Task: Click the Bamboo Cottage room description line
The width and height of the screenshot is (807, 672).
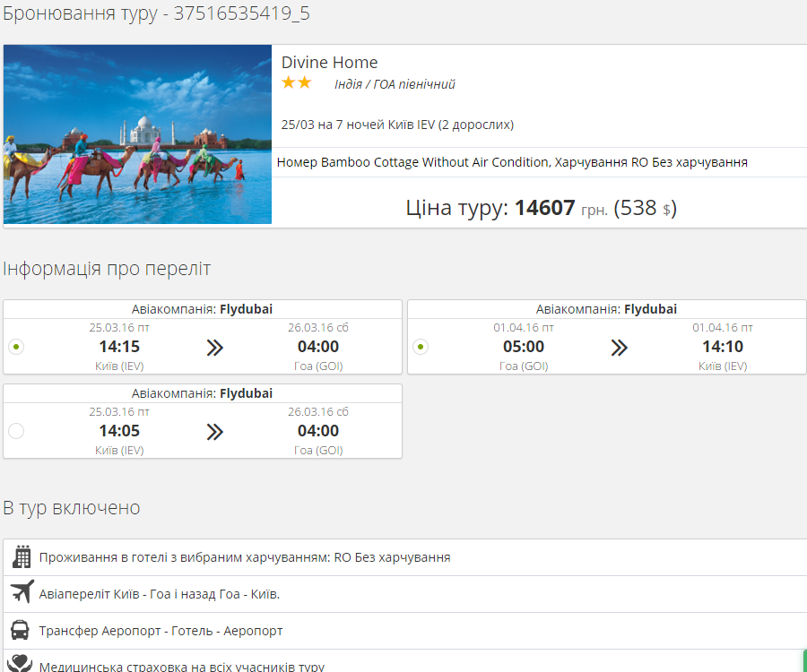Action: [512, 162]
